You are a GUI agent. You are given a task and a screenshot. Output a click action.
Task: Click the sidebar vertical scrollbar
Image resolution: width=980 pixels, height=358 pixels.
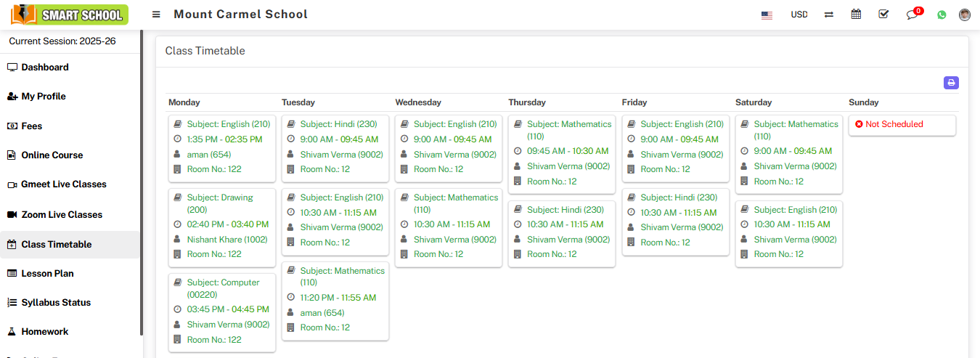click(x=142, y=182)
